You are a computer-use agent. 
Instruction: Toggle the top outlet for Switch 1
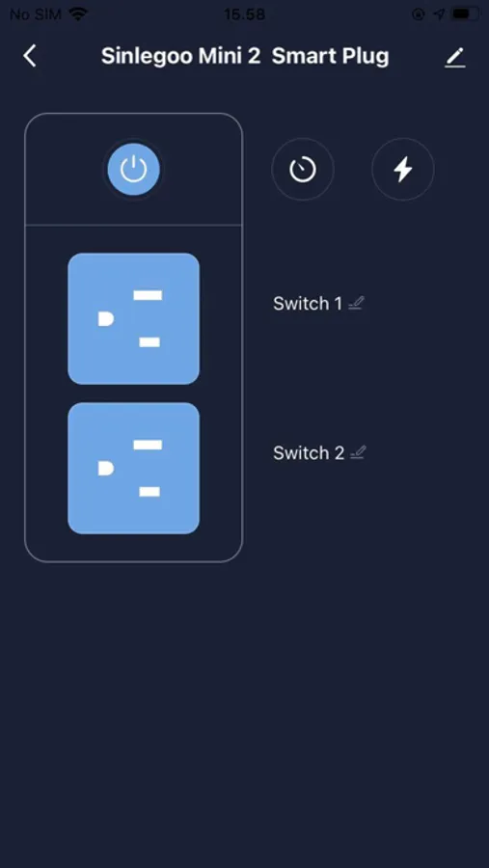pyautogui.click(x=133, y=319)
